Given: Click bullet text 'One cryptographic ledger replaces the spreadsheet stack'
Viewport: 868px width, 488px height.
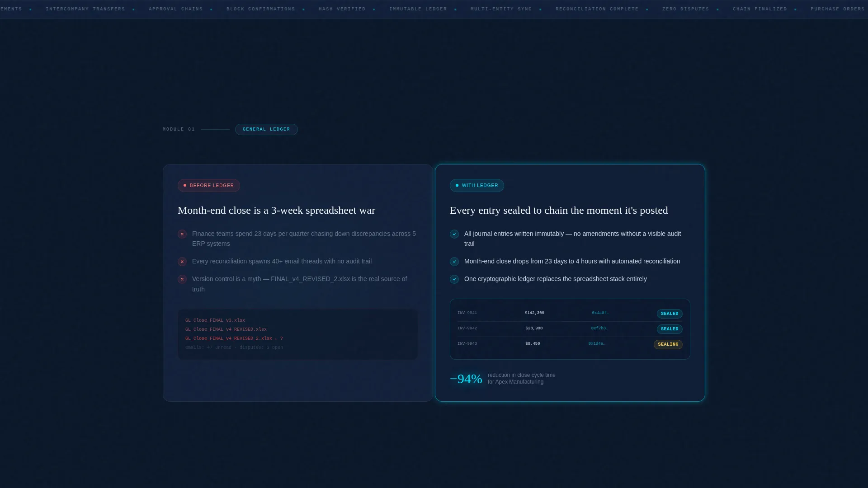Looking at the screenshot, I should coord(556,279).
